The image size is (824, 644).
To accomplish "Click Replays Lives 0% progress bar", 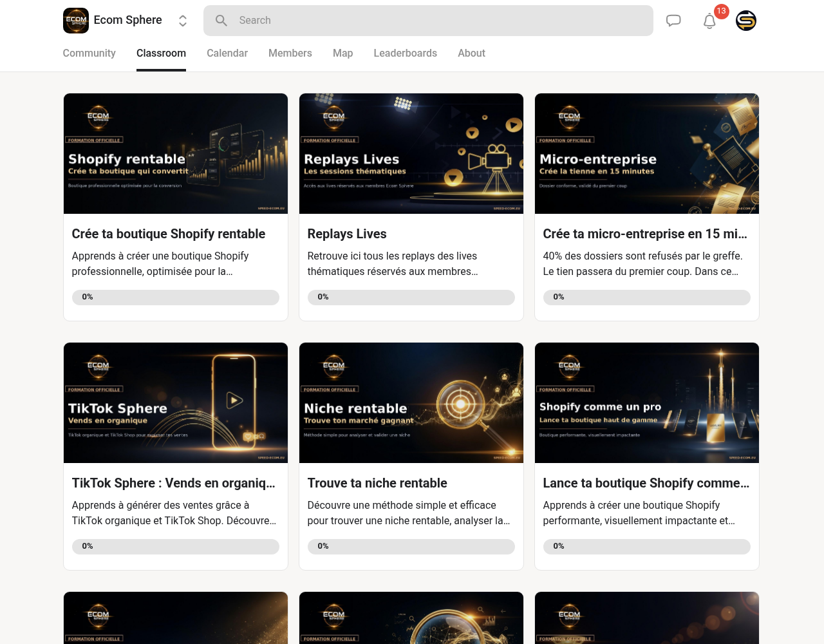I will click(x=411, y=297).
